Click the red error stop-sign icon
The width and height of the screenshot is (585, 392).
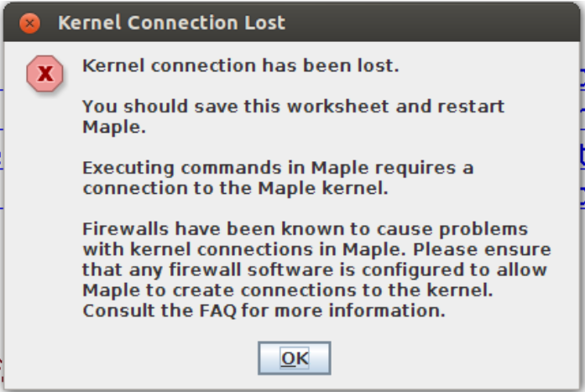point(44,74)
